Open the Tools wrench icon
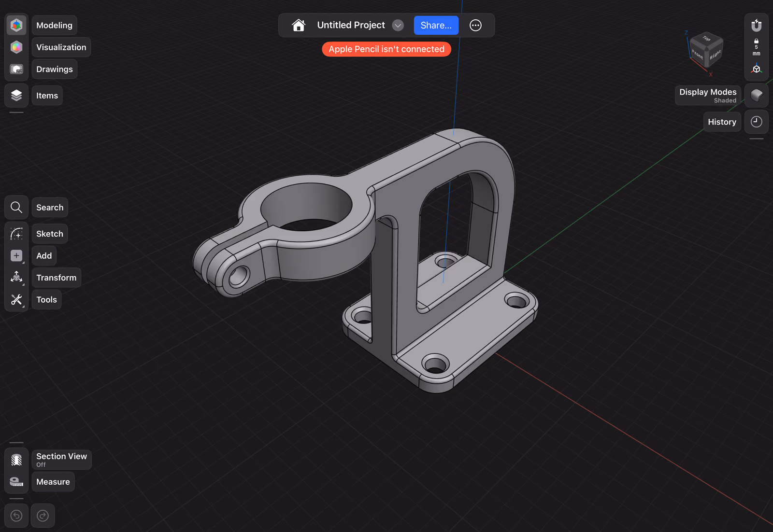This screenshot has height=532, width=773. tap(16, 299)
